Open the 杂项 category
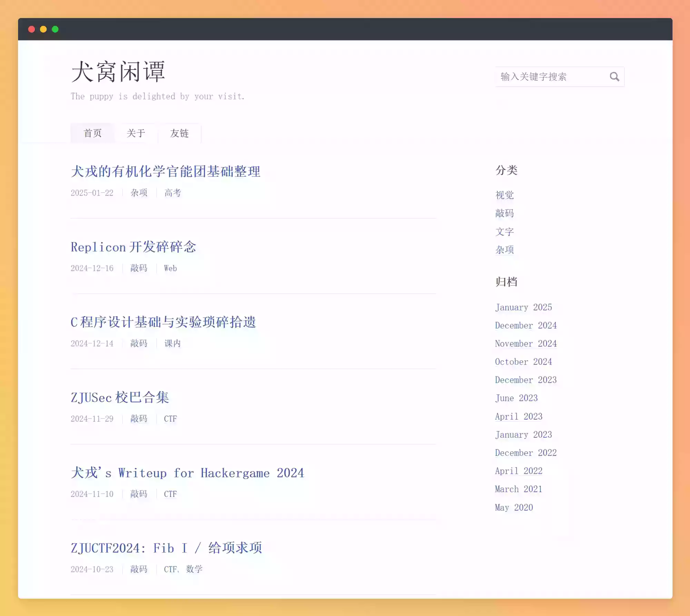This screenshot has height=616, width=690. (x=504, y=250)
